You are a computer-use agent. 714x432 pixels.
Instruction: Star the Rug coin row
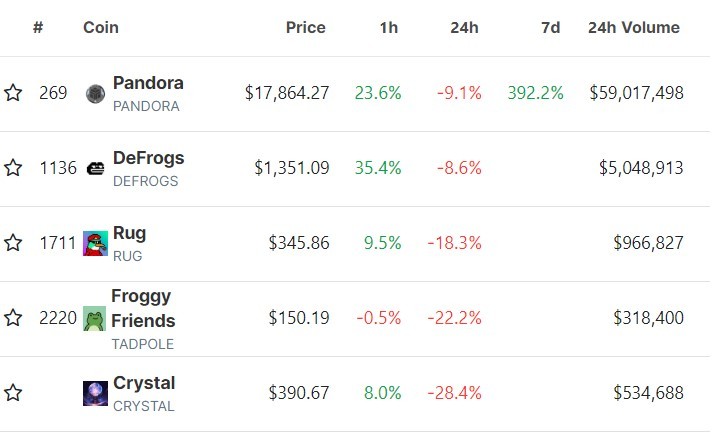pyautogui.click(x=13, y=243)
